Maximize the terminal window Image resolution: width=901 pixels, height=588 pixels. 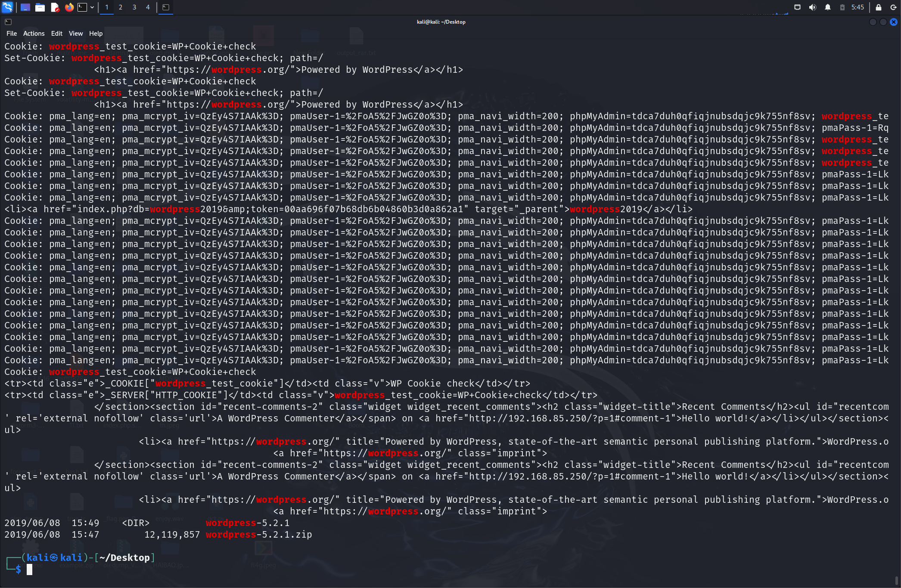(x=883, y=22)
